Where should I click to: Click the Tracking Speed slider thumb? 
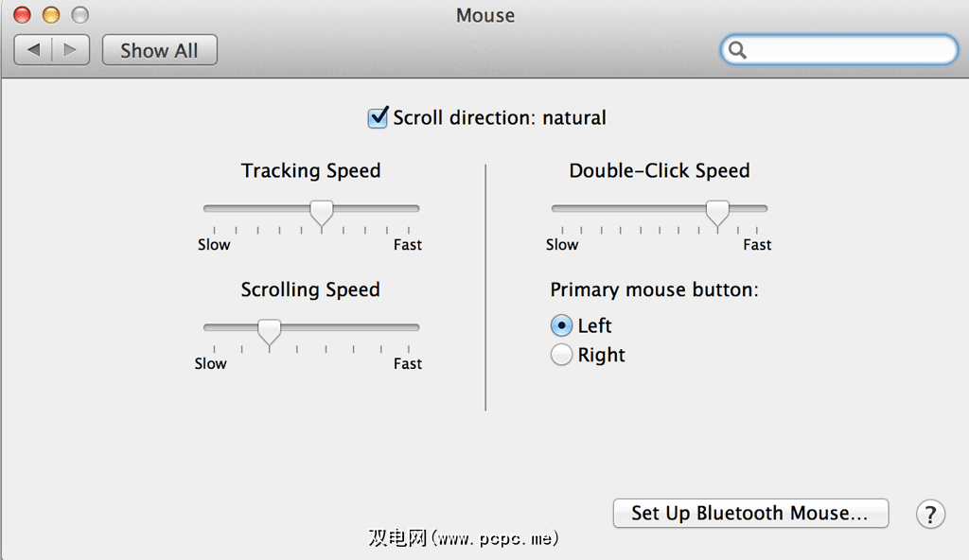coord(322,212)
